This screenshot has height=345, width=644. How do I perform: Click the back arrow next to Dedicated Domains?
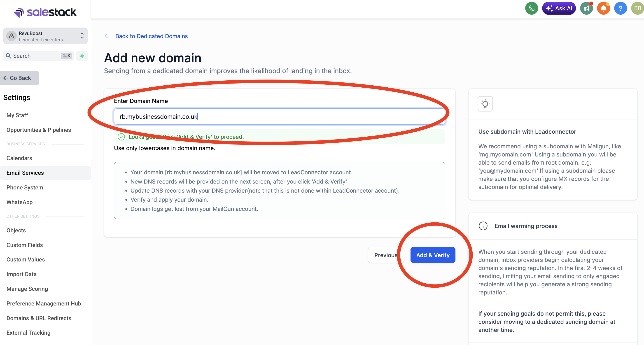pos(107,36)
